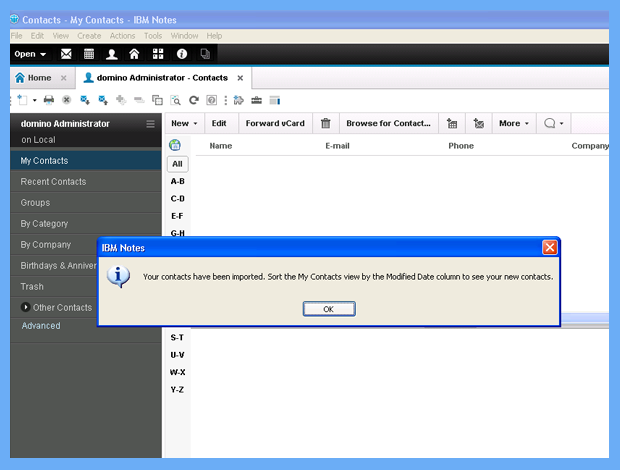Viewport: 620px width, 470px height.
Task: Open the Mail icon in the black bar
Action: 66,54
